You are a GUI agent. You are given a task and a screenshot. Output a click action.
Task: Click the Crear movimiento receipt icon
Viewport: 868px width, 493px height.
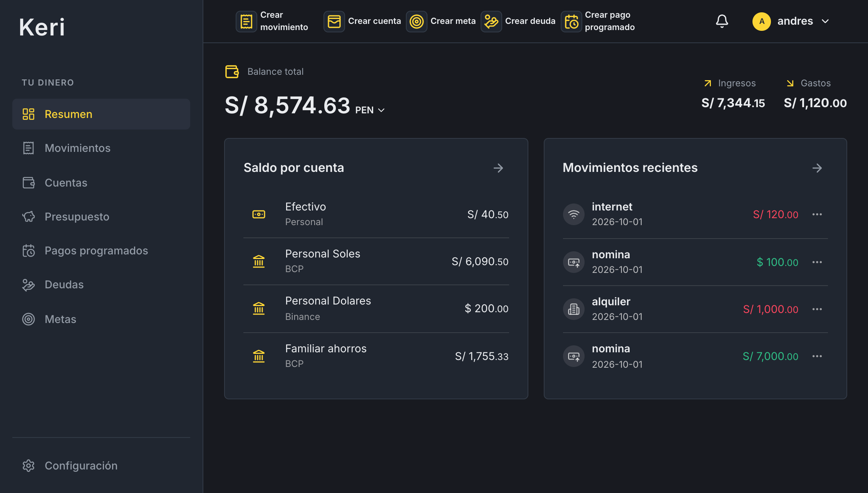pos(246,21)
